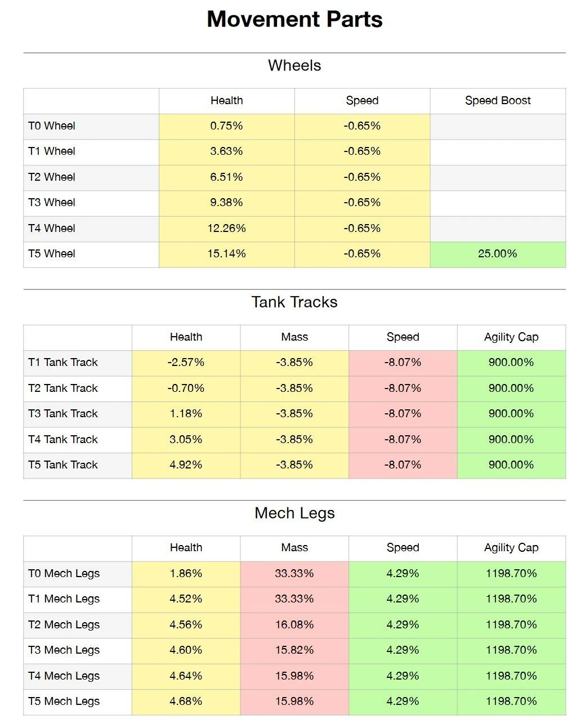The image size is (585, 728).
Task: Select the Mech Legs section heading
Action: [x=294, y=513]
